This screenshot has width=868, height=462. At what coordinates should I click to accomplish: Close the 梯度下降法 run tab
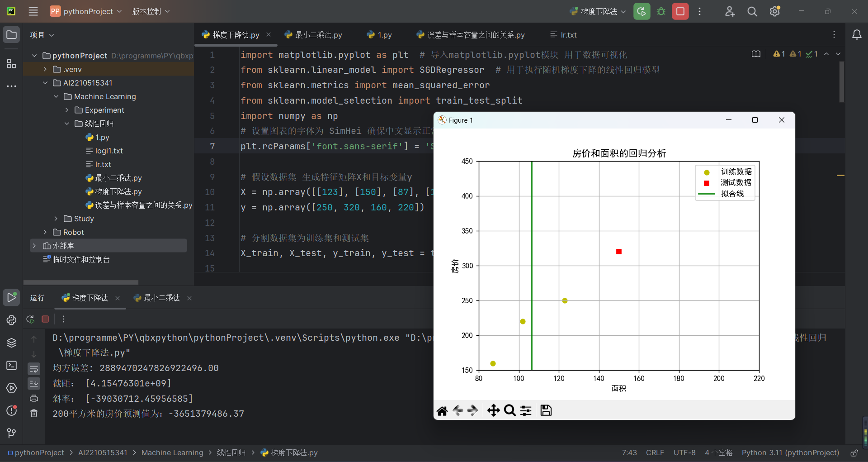pyautogui.click(x=118, y=298)
